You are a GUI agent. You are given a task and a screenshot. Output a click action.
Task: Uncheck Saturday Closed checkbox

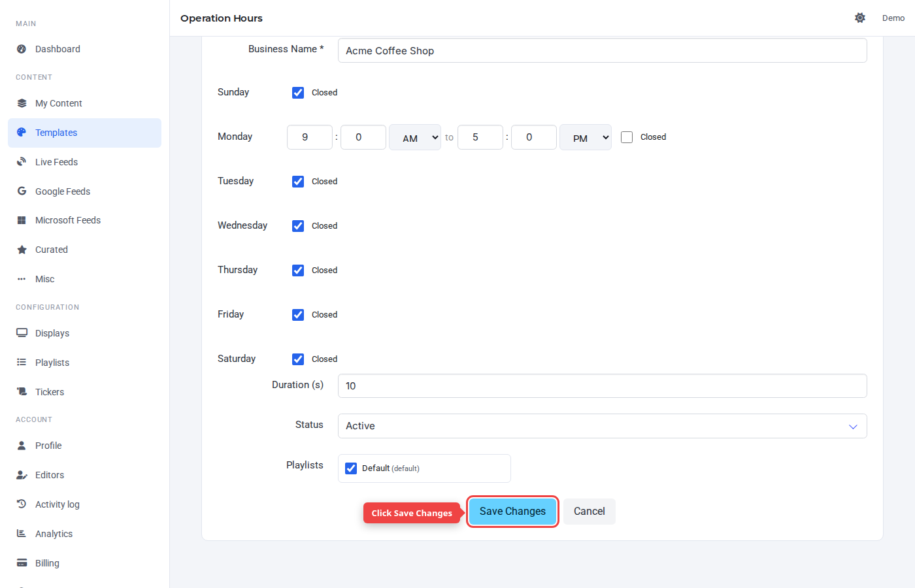(298, 359)
